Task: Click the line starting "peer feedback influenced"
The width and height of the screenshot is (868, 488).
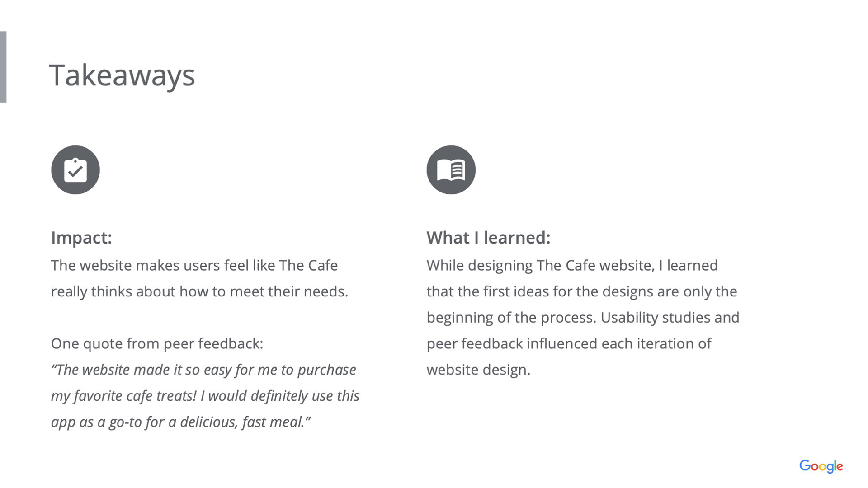Action: tap(569, 343)
